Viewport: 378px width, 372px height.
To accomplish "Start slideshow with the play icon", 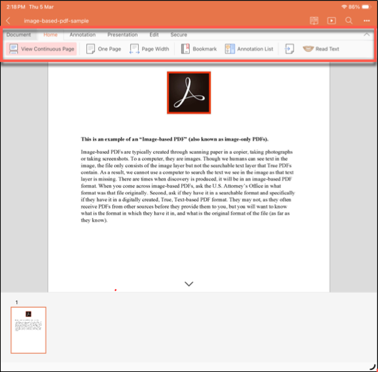I will 331,21.
